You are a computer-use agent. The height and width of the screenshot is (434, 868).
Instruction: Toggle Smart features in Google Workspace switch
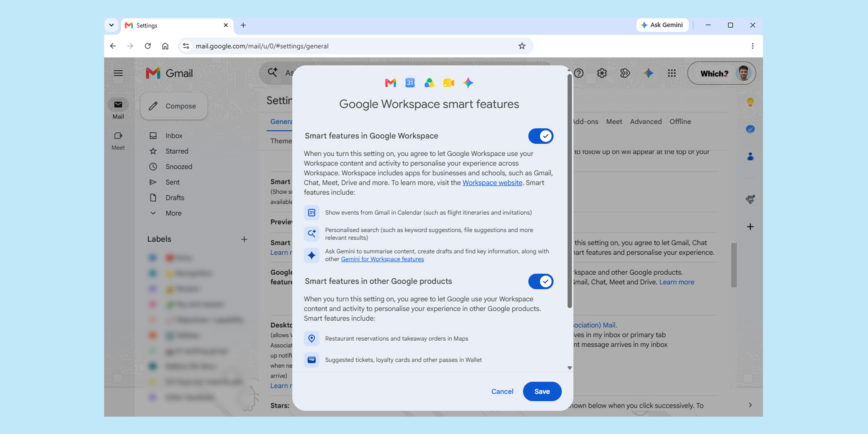coord(541,136)
